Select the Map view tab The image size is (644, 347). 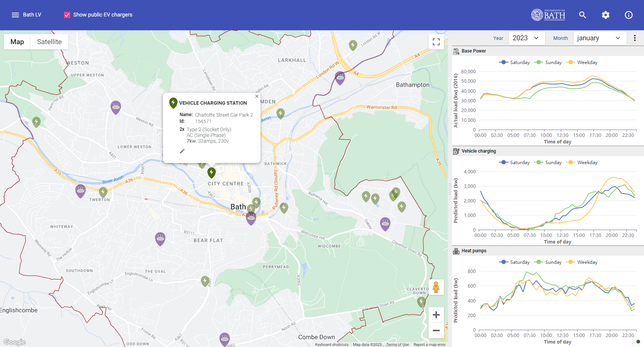click(17, 42)
